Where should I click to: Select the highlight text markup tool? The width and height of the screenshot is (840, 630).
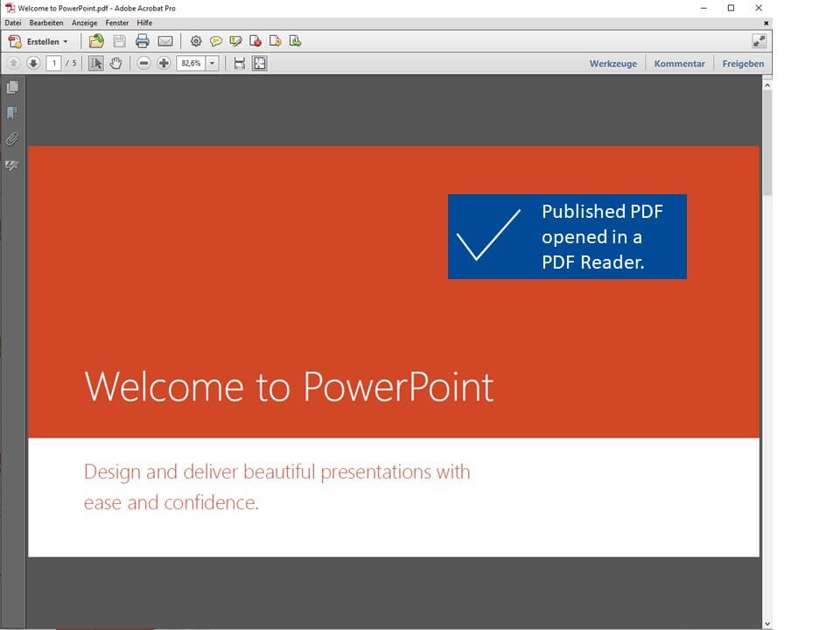pyautogui.click(x=235, y=41)
